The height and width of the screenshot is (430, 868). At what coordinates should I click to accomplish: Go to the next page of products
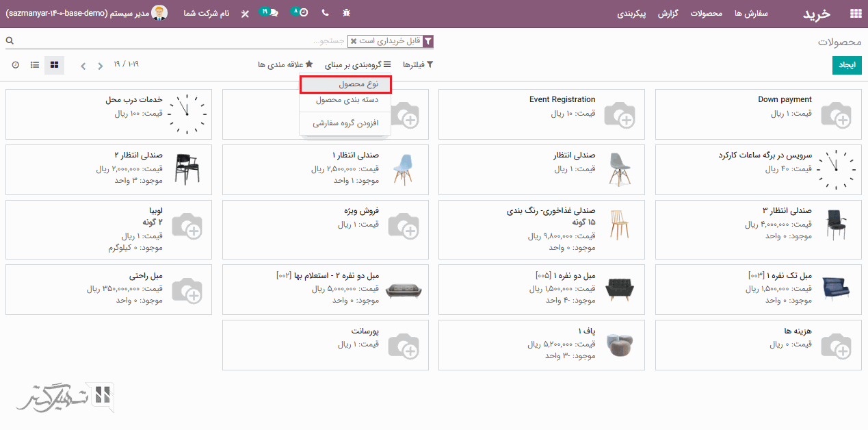coord(83,66)
